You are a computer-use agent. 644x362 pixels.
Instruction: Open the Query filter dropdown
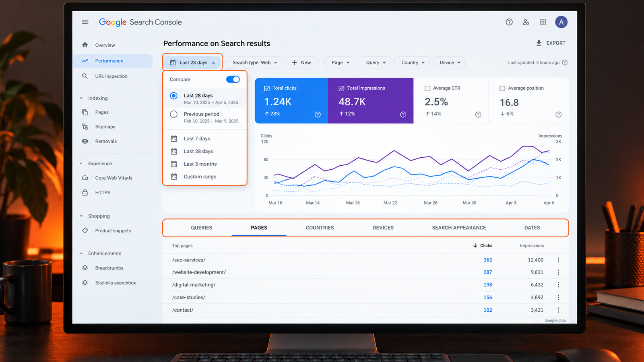point(376,62)
